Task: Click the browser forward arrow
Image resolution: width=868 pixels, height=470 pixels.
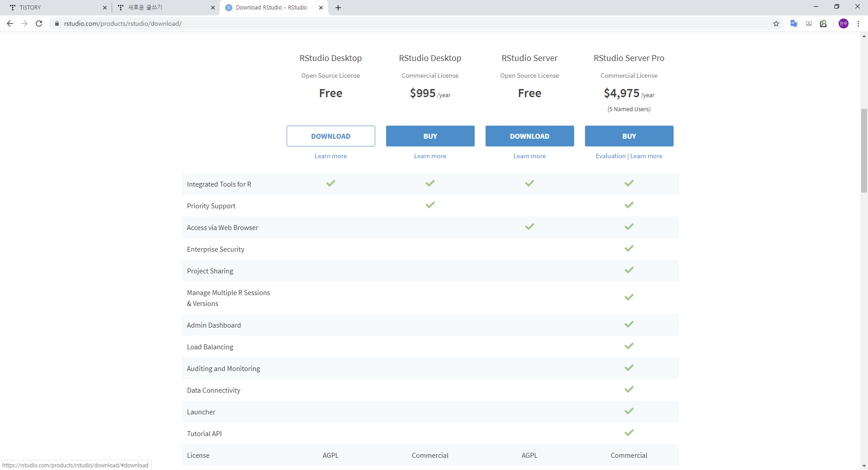Action: [24, 23]
